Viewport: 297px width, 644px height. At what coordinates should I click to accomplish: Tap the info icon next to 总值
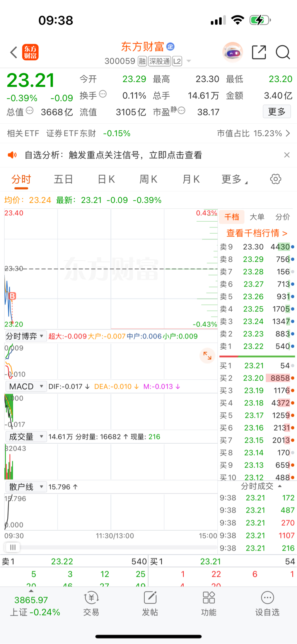(x=30, y=111)
